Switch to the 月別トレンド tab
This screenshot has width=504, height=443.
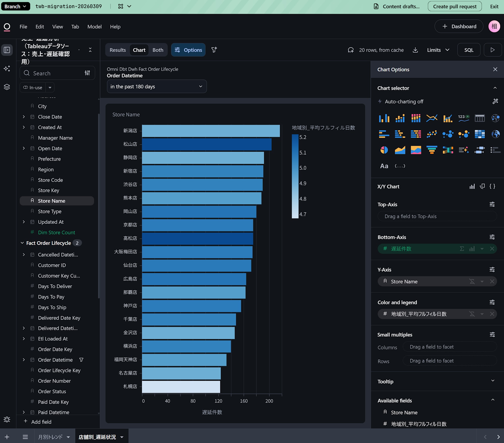[50, 437]
